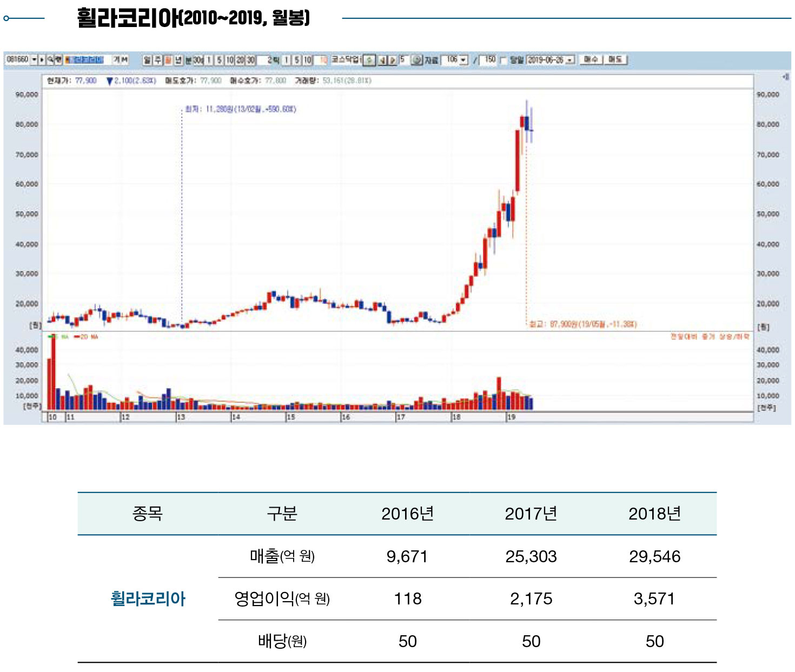
Task: Select the daily (일) chart period button
Action: click(147, 60)
